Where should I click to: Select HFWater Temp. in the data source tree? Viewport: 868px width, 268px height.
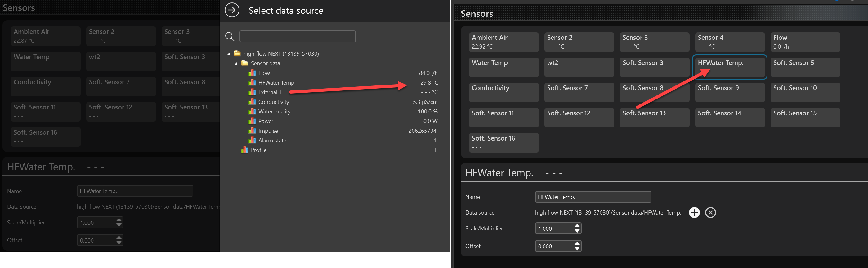click(277, 83)
